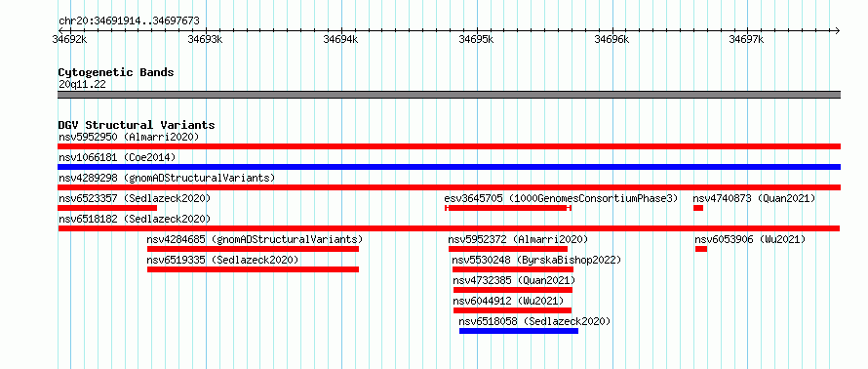Screen dimensions: 868x369
Task: Click the 34697k ruler label
Action: tap(747, 39)
